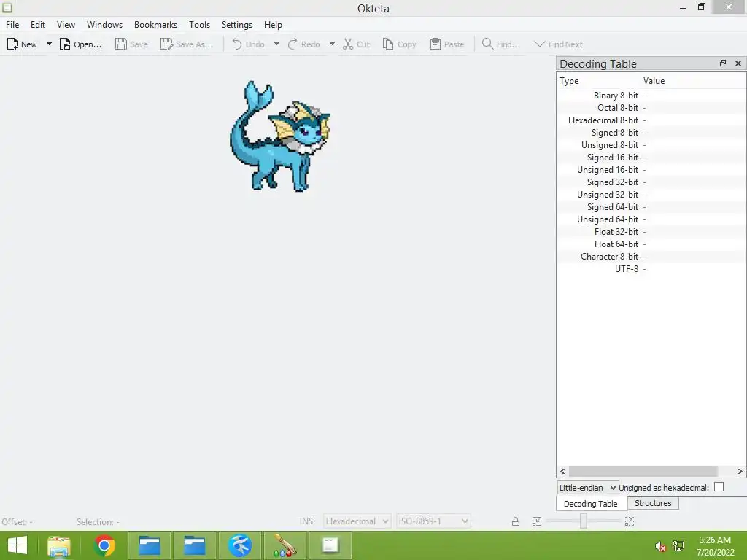Select the Float 64-bit row
747x560 pixels.
[651, 244]
